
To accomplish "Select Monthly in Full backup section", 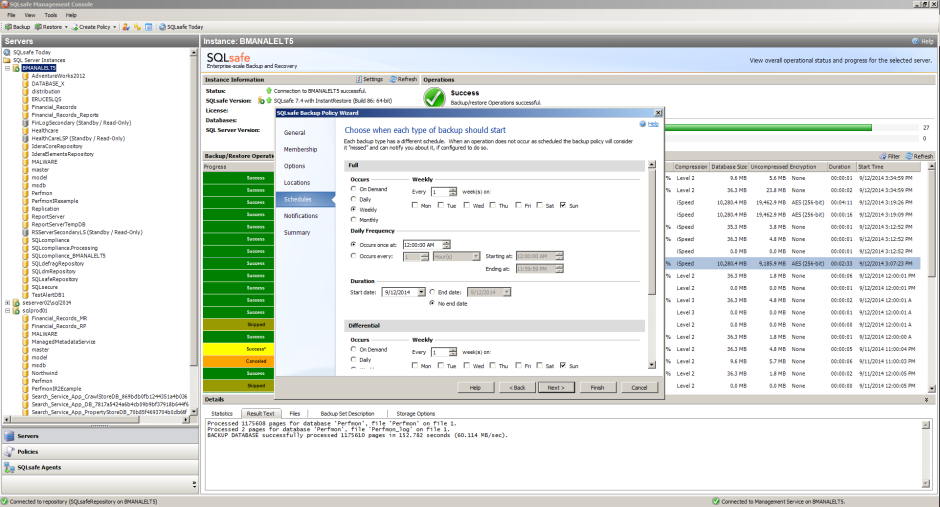I will click(354, 219).
